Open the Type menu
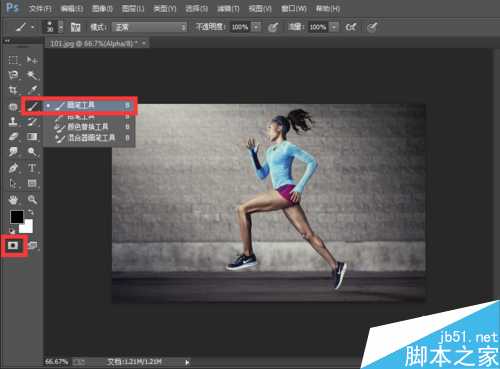Screen dimensions: 500x369 tap(165, 8)
